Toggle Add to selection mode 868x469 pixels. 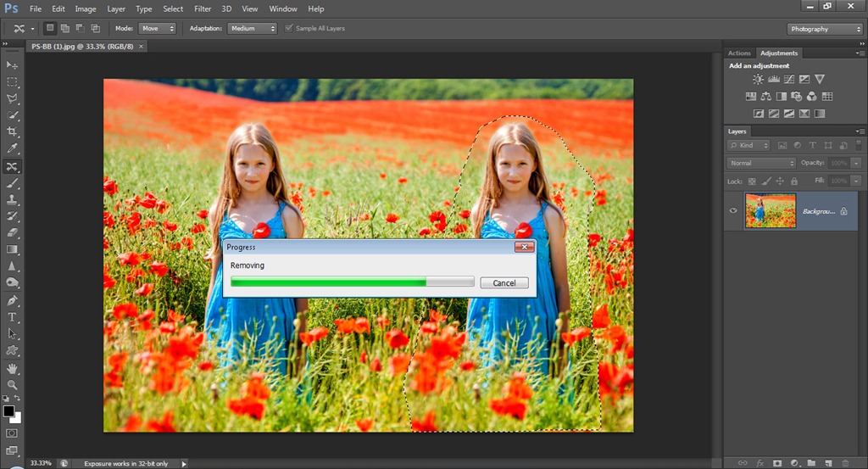pos(65,28)
